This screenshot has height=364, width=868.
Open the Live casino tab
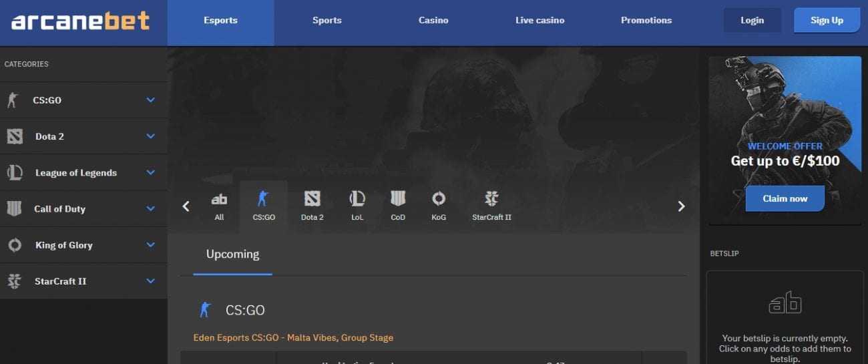click(x=539, y=21)
